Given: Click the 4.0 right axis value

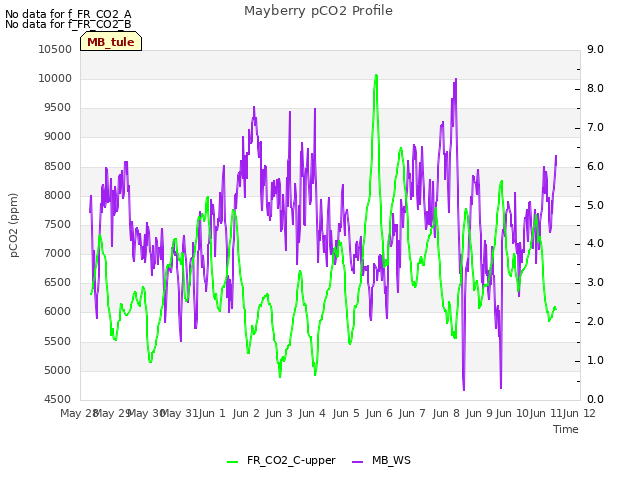Looking at the screenshot, I should pyautogui.click(x=596, y=244).
